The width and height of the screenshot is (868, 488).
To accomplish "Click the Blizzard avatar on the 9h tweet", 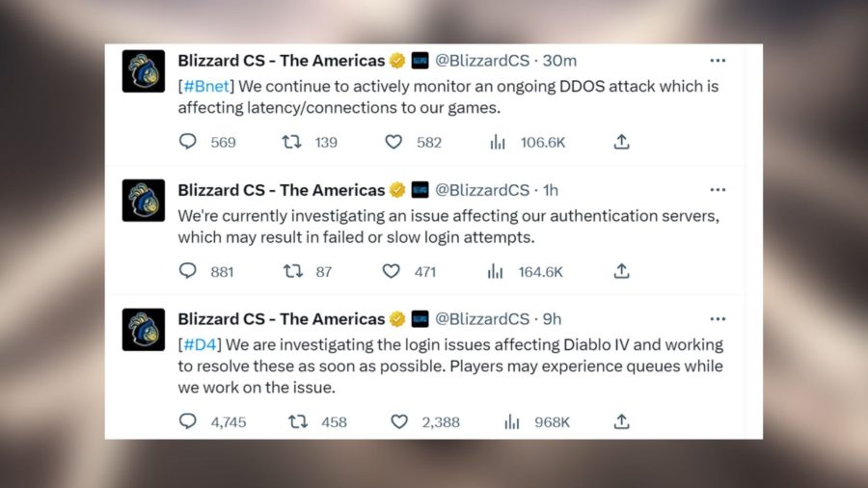I will tap(144, 329).
